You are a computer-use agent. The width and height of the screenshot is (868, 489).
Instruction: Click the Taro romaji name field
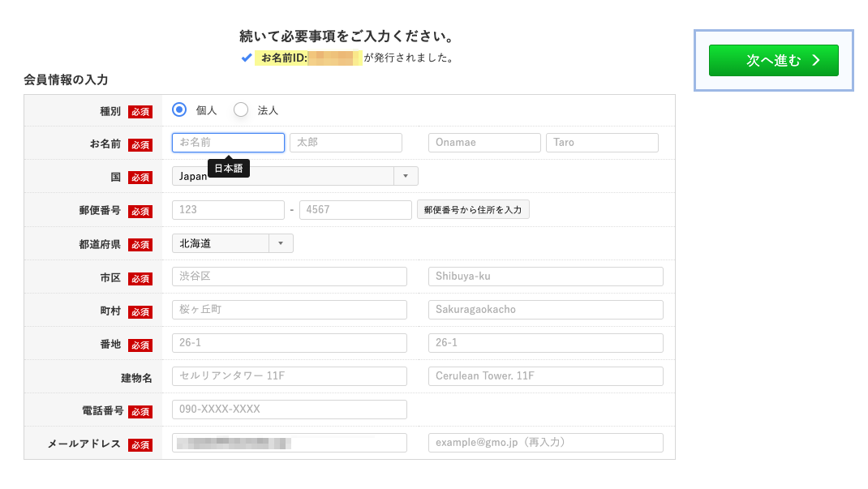click(602, 143)
